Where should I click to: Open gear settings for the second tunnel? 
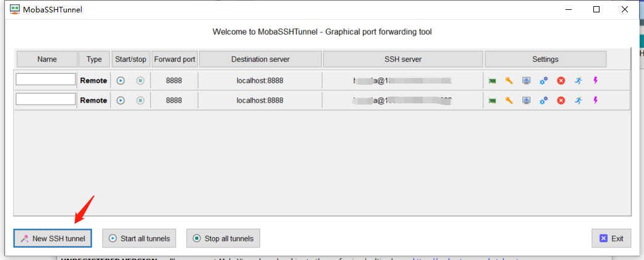(x=544, y=100)
